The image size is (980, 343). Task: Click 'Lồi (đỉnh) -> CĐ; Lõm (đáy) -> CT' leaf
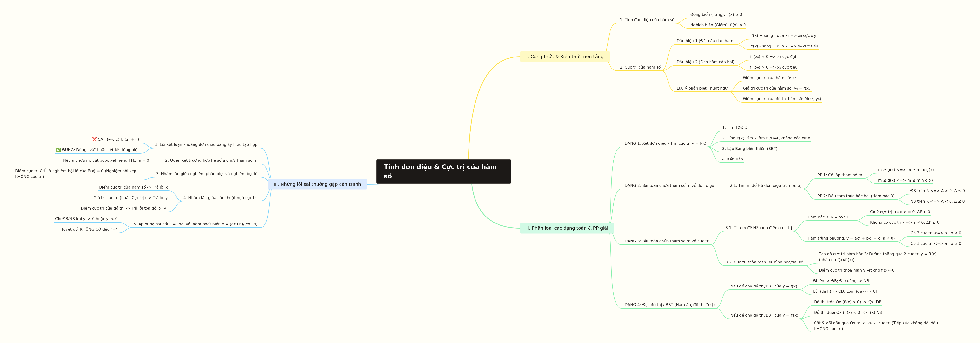click(x=845, y=291)
